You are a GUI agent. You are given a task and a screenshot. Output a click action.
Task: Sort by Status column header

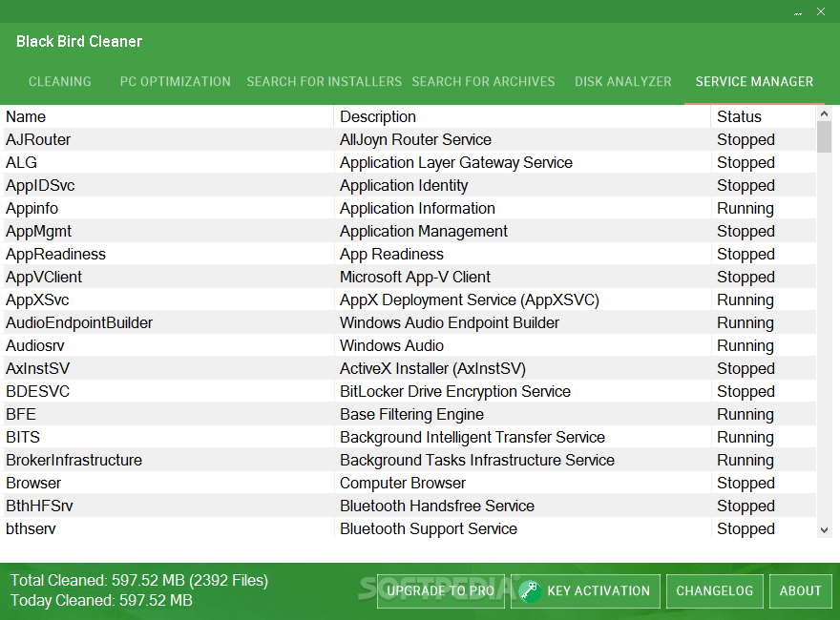tap(764, 116)
